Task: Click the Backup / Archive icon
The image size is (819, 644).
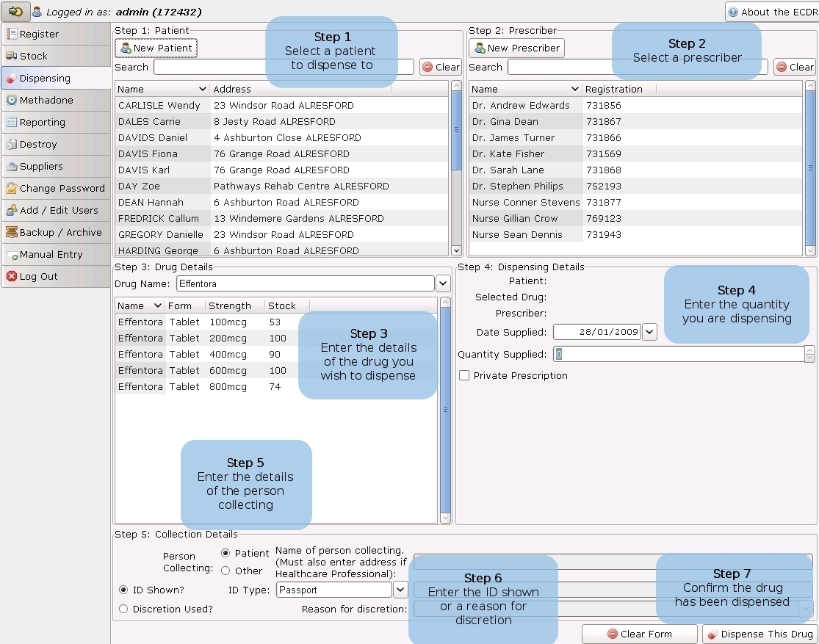Action: [x=12, y=232]
